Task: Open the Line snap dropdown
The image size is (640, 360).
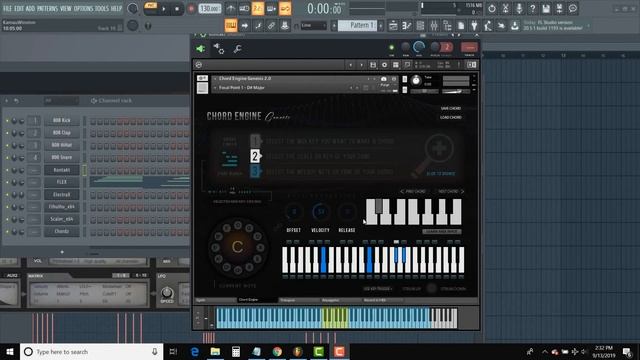Action: coord(313,26)
